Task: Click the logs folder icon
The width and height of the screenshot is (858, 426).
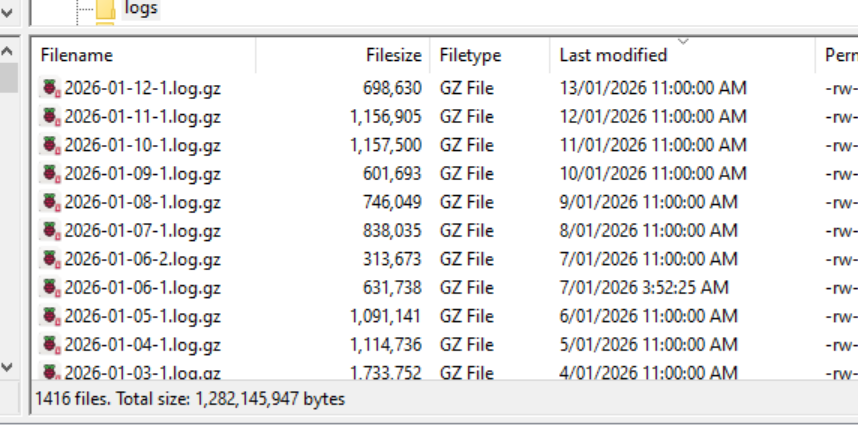Action: coord(105,9)
